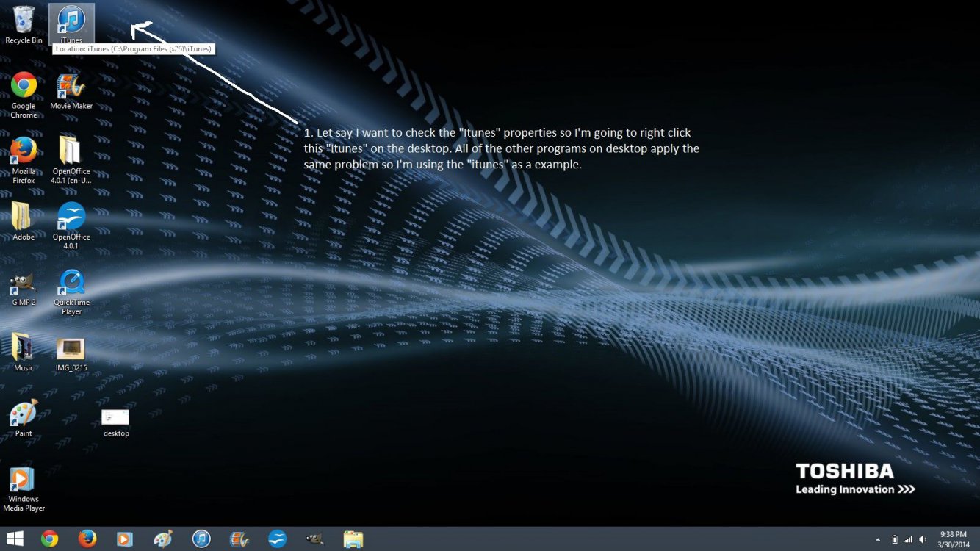
Task: Launch Firefox from the taskbar
Action: click(x=87, y=539)
